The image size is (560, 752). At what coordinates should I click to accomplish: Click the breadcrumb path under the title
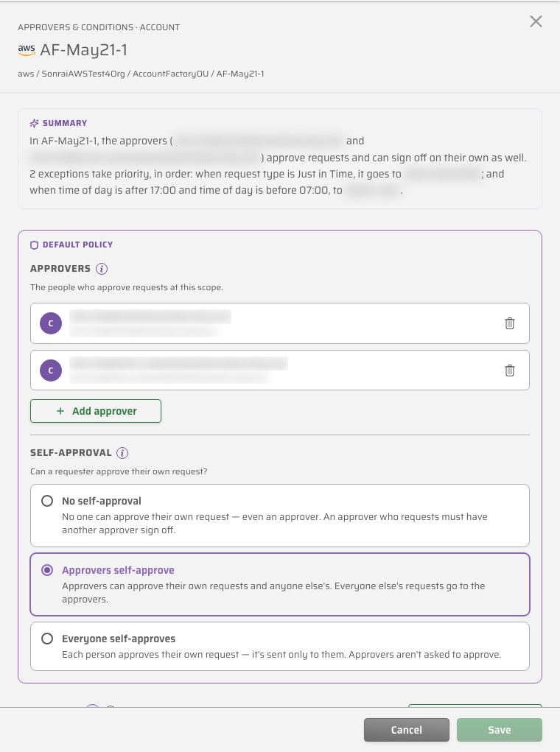coord(141,74)
